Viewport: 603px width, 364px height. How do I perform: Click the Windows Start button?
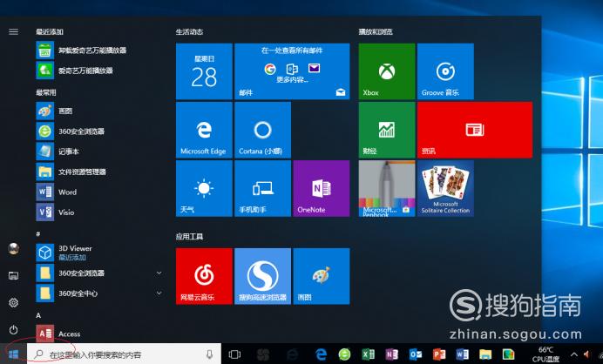click(x=13, y=354)
